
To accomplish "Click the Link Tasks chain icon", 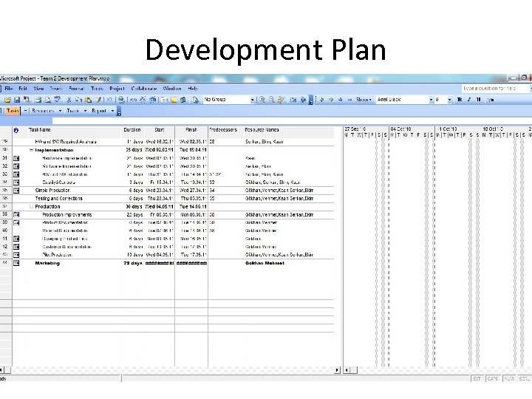I will [133, 100].
